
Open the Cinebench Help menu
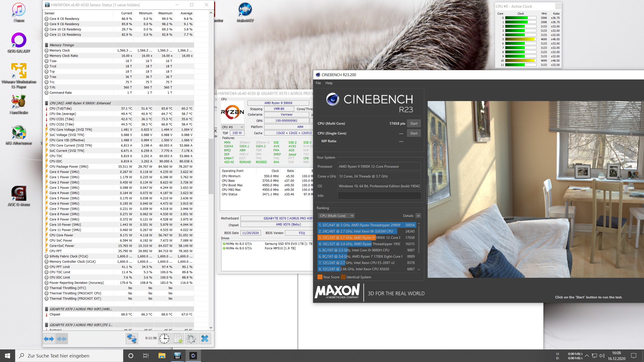pos(329,83)
